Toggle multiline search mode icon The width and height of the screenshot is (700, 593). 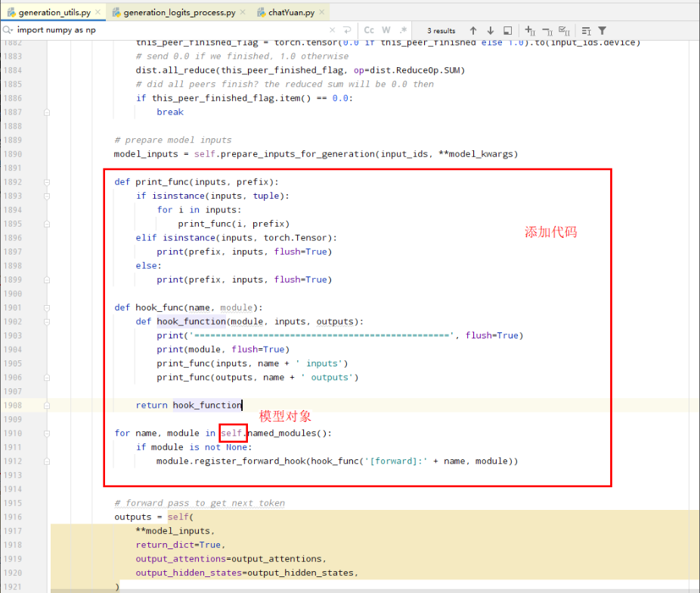(x=586, y=31)
